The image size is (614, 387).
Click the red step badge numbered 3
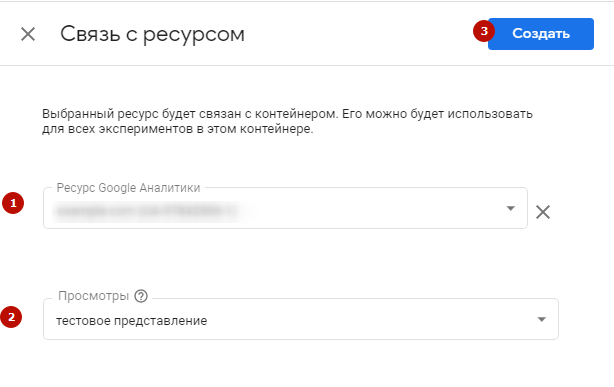[484, 31]
